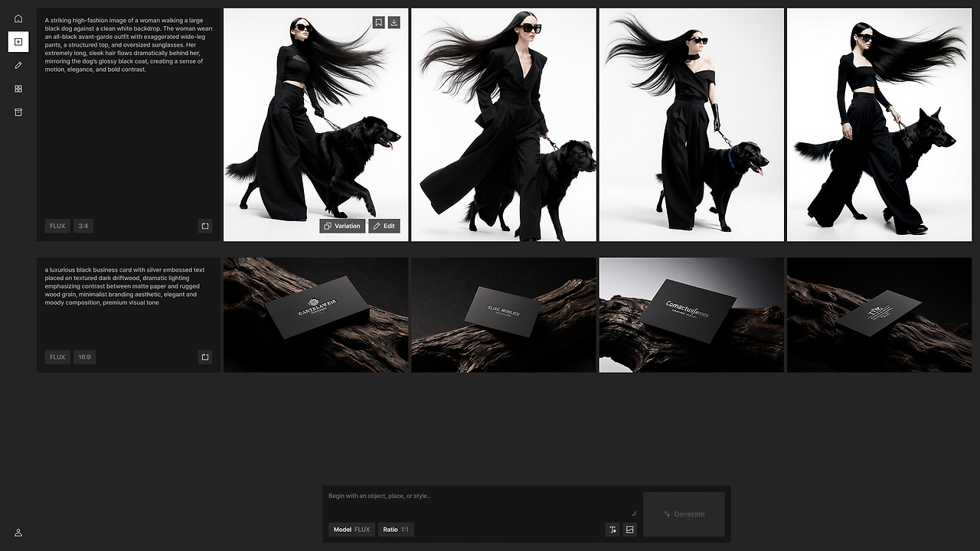Open the Home page from the sidebar

[x=18, y=18]
